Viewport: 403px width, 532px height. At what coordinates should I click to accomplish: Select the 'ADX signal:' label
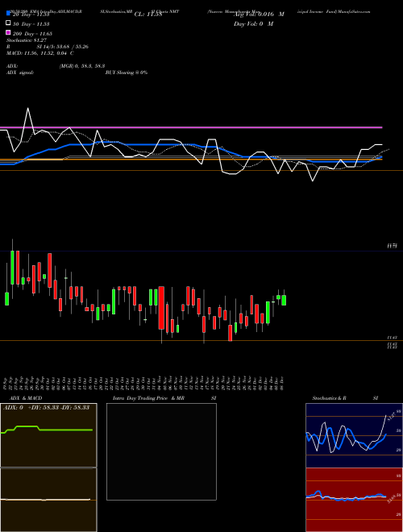20,73
